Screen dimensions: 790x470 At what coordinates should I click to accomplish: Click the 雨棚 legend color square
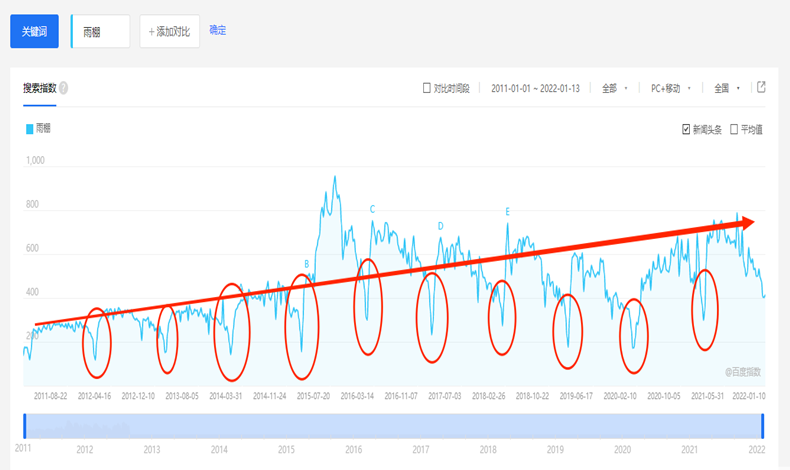(x=28, y=129)
